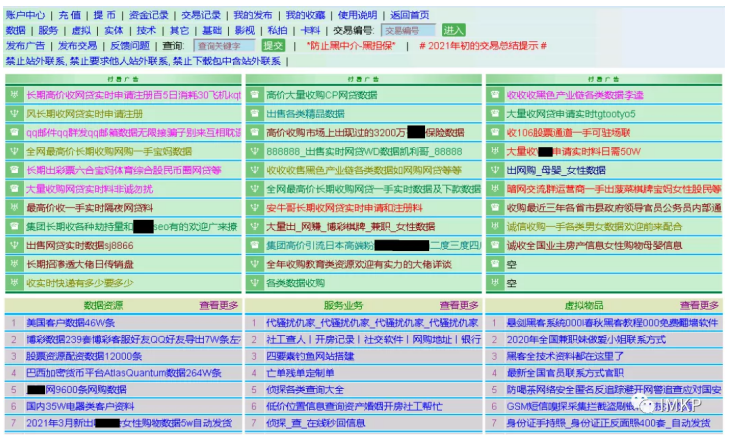The height and width of the screenshot is (437, 731).
Task: Select the 卡料 category link
Action: click(x=310, y=30)
